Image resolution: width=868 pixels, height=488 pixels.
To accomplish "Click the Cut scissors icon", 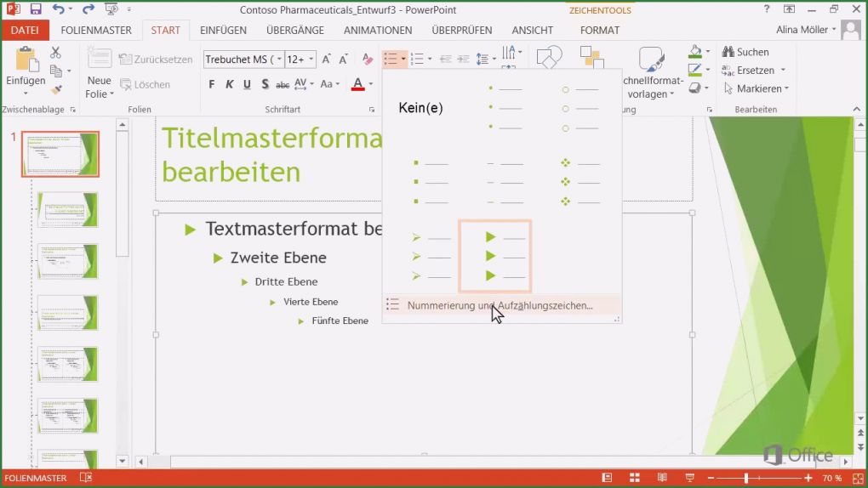I will pos(55,53).
